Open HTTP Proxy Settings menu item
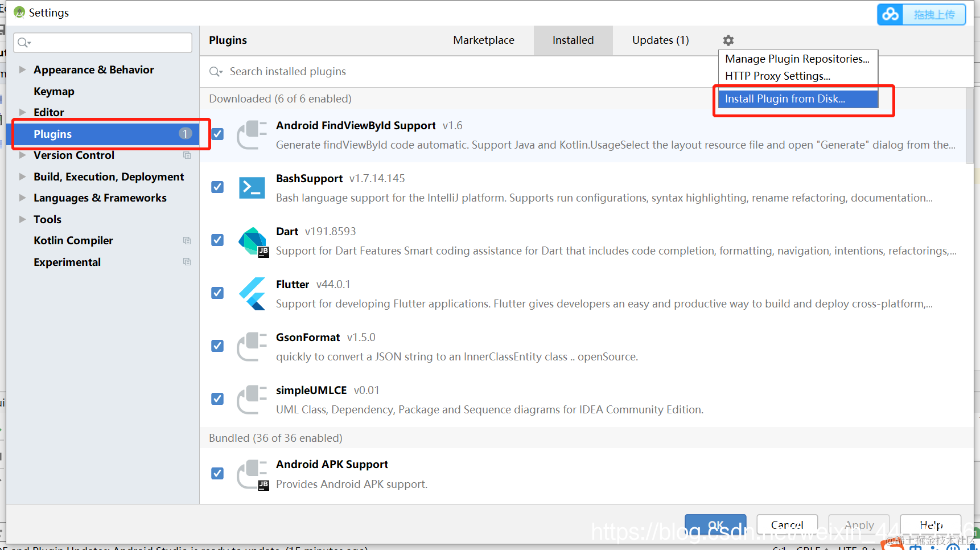Image resolution: width=980 pixels, height=550 pixels. click(797, 76)
